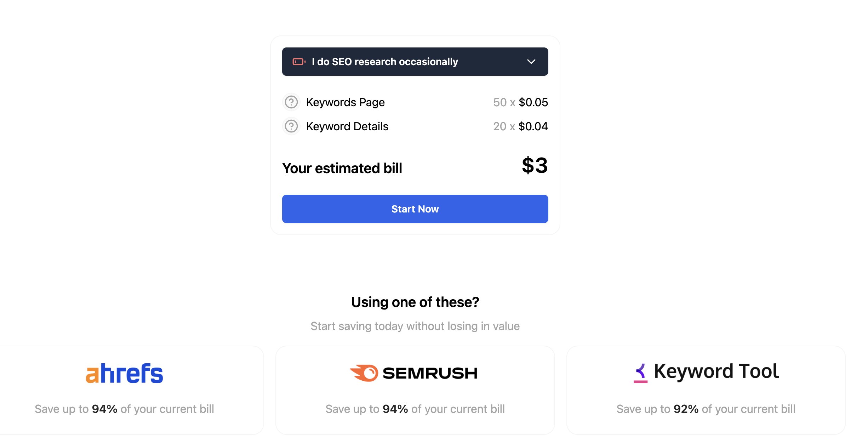Image resolution: width=868 pixels, height=443 pixels.
Task: Click the Keyword Tool purple logo icon
Action: (x=640, y=373)
